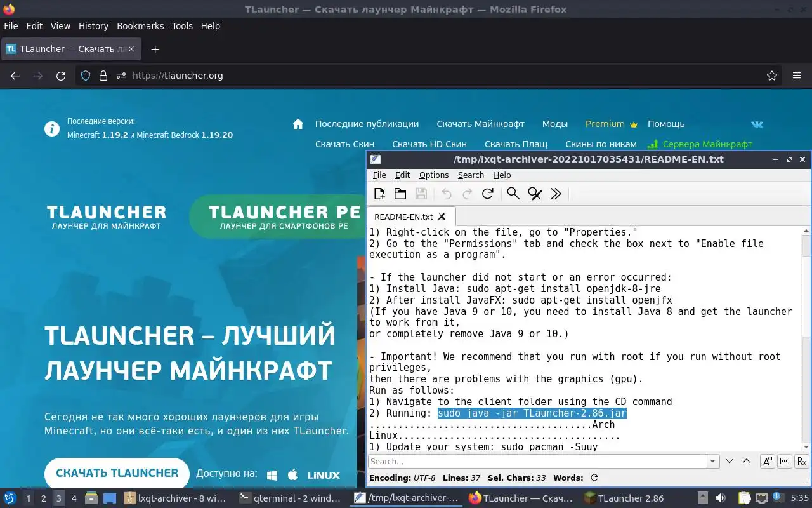The height and width of the screenshot is (508, 812).
Task: Switch to qterminal taskbar window
Action: [x=291, y=498]
